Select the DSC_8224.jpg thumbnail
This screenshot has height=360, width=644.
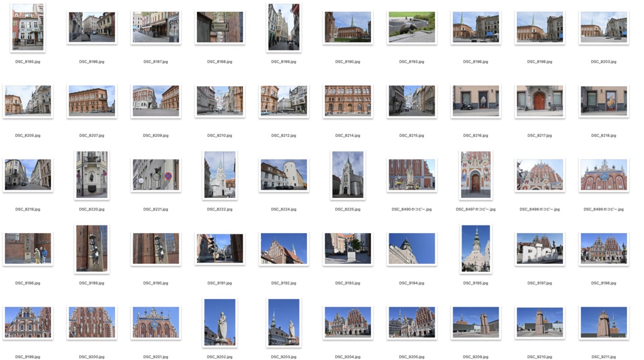click(x=284, y=175)
